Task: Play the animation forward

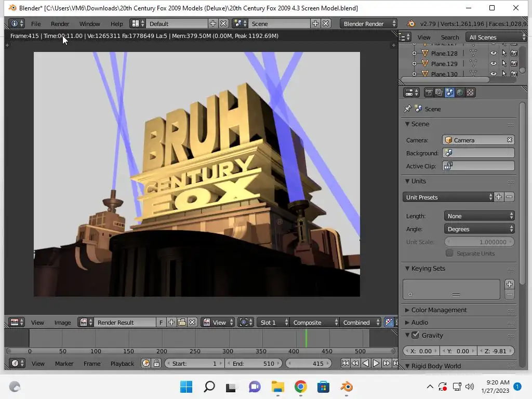Action: tap(376, 363)
